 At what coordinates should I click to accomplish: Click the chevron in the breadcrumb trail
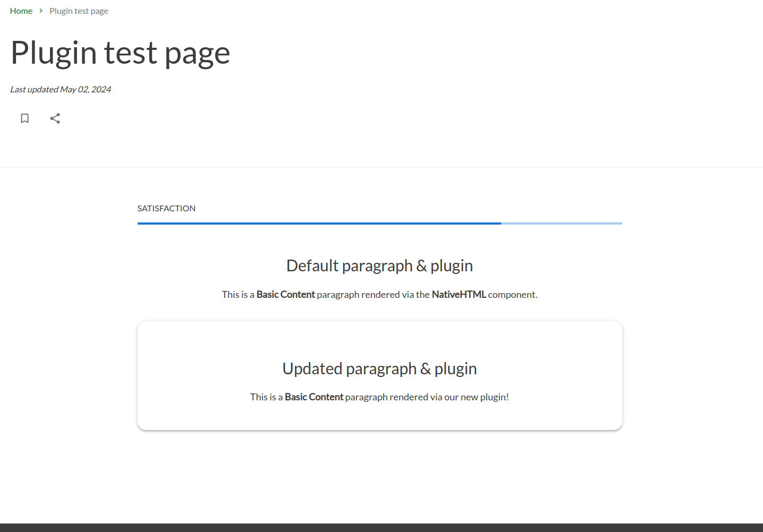(40, 11)
